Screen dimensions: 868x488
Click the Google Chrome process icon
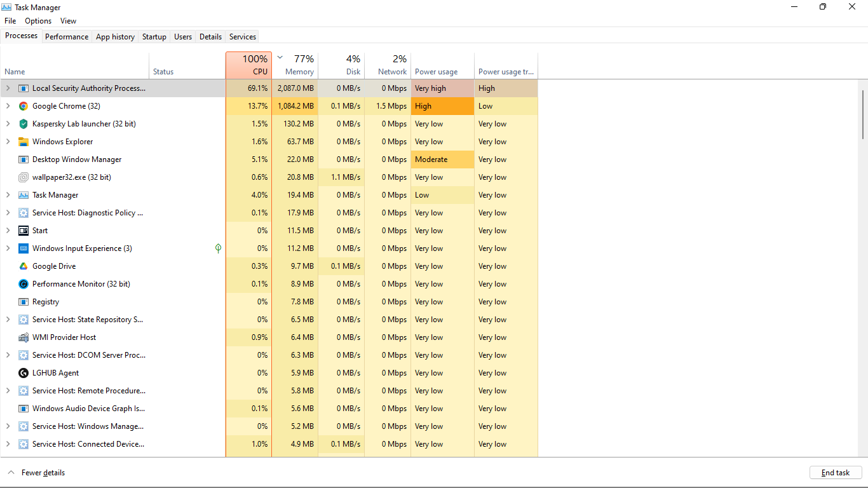coord(24,106)
